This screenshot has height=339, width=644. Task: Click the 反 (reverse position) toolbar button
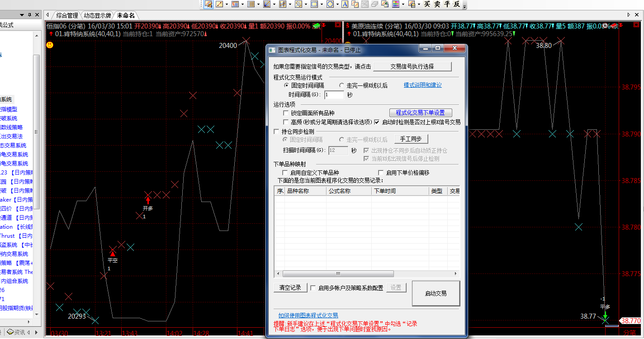click(x=457, y=4)
